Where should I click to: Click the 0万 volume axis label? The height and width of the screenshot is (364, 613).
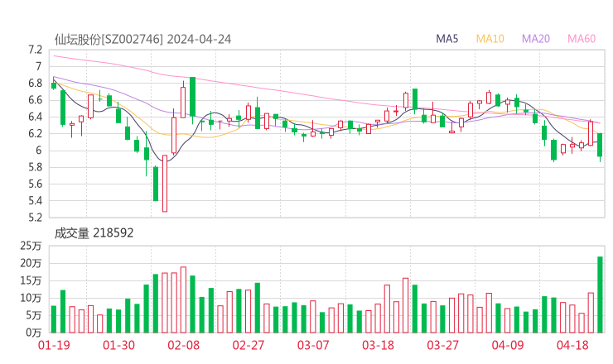coord(33,333)
